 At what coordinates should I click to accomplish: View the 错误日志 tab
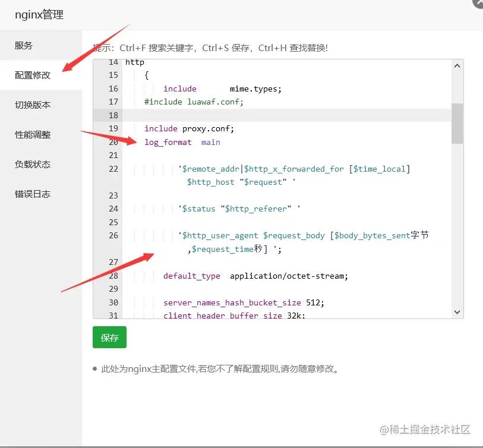pos(33,194)
